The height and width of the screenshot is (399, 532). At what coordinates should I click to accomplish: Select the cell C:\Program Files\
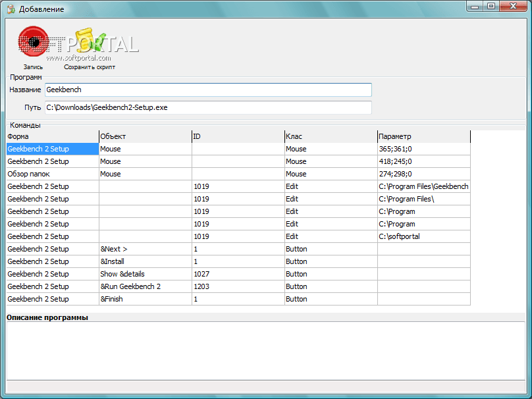[424, 199]
